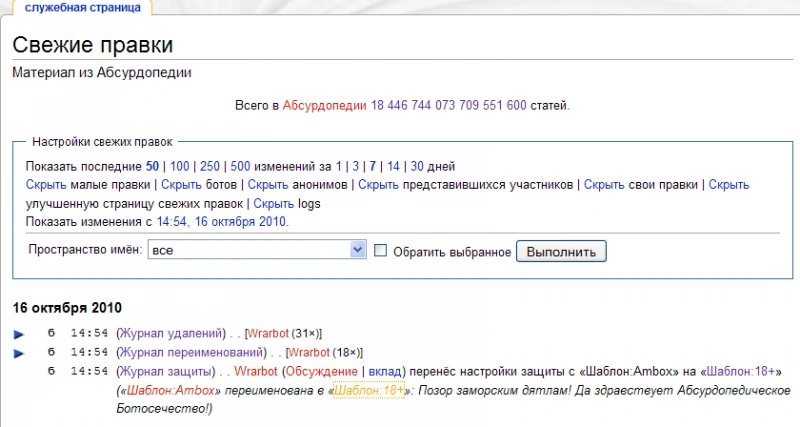Open changes since 14:54, 16 октября 2010
800x427 pixels.
221,222
